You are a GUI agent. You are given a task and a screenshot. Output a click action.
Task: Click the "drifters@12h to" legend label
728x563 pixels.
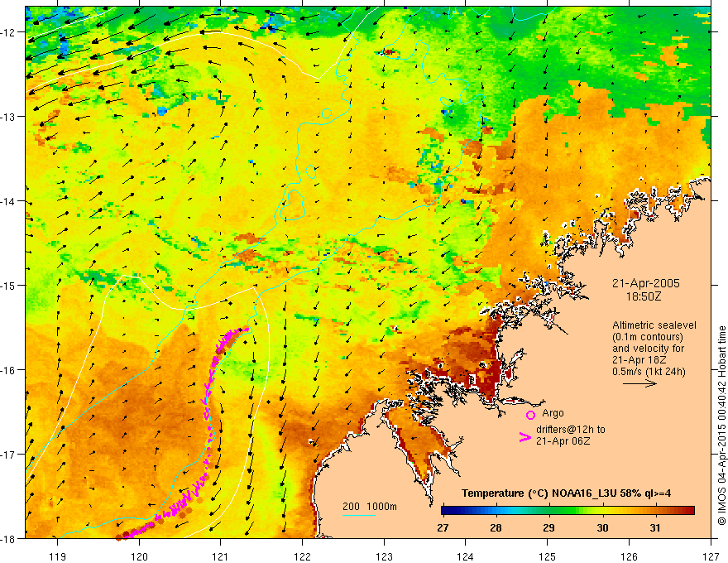(x=571, y=430)
